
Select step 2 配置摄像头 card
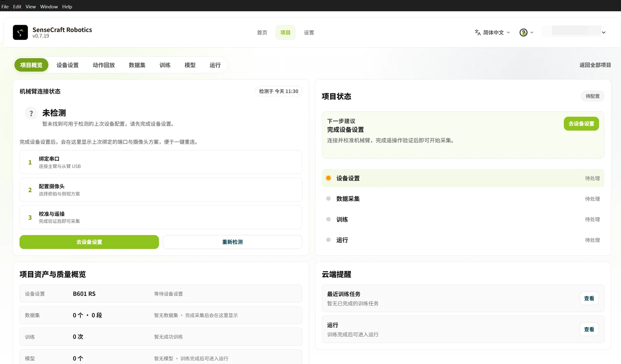tap(161, 190)
